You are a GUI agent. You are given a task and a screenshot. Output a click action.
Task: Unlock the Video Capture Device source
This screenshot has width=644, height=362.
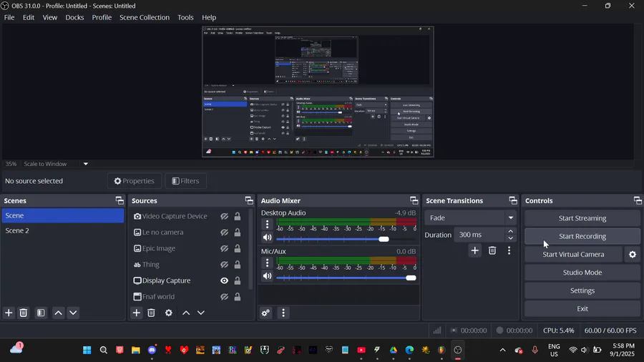pos(238,216)
